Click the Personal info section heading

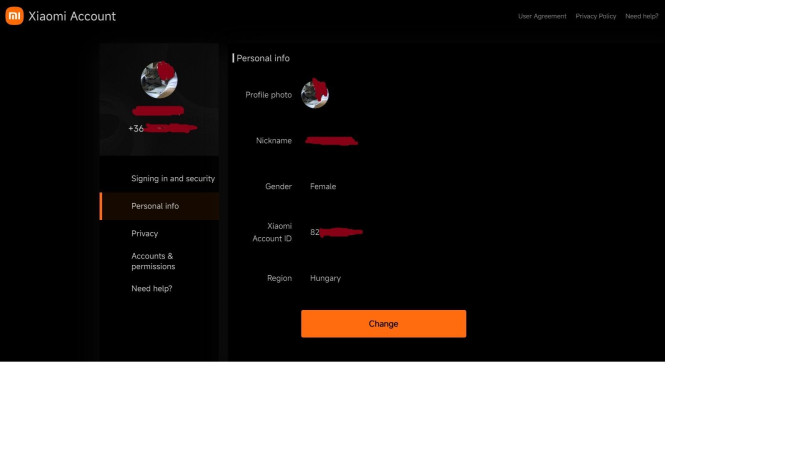coord(263,58)
